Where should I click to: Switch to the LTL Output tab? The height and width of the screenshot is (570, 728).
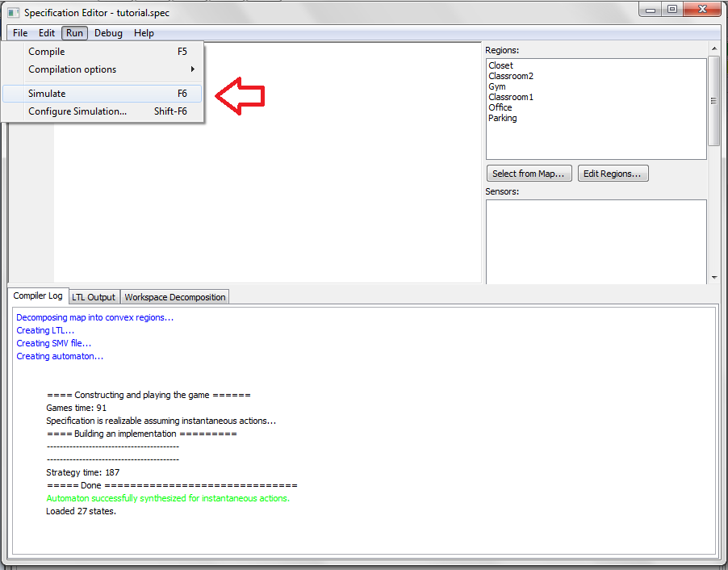(x=94, y=297)
